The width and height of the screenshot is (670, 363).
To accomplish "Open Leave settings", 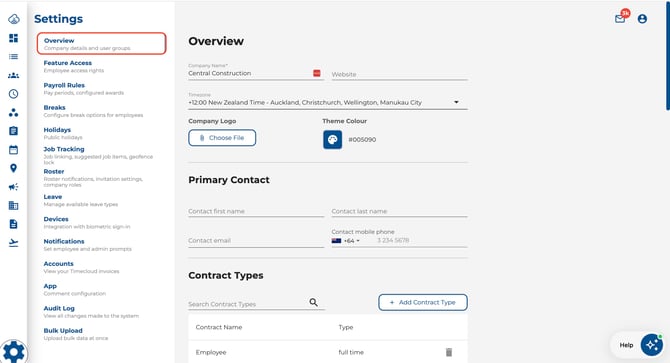I will pyautogui.click(x=81, y=200).
